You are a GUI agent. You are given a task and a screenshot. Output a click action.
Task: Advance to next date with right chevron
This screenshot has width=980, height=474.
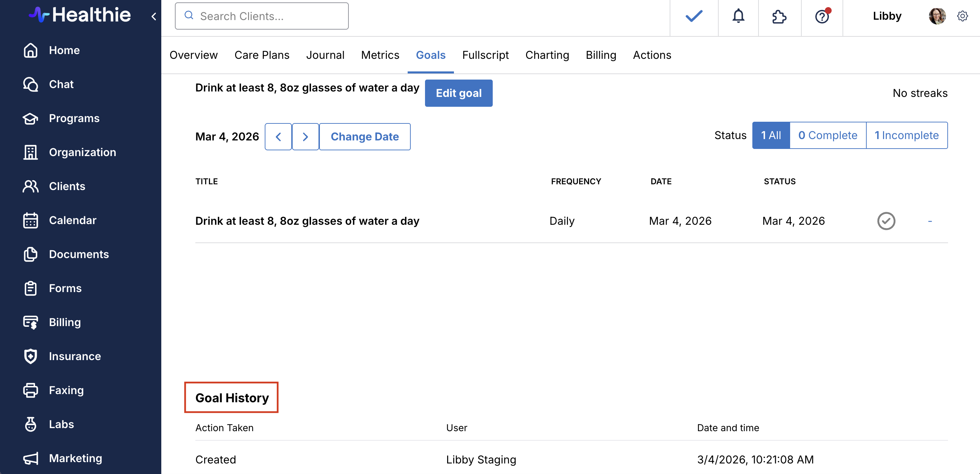coord(305,137)
